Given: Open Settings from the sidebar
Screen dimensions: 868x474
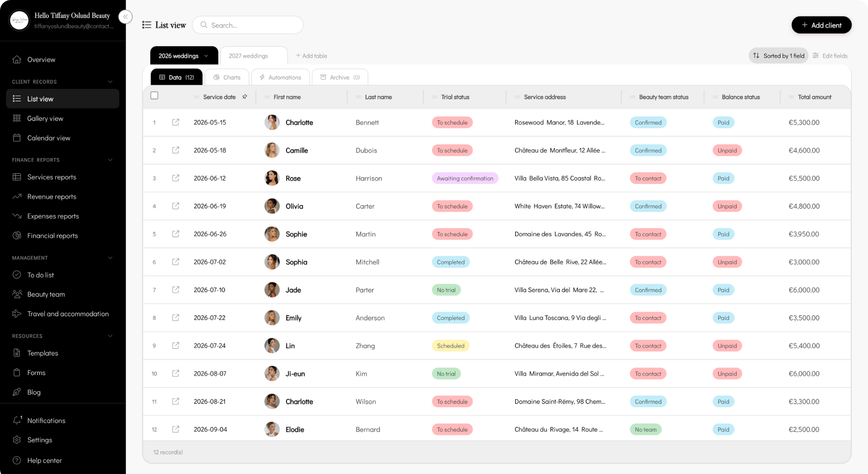Looking at the screenshot, I should click(63, 440).
